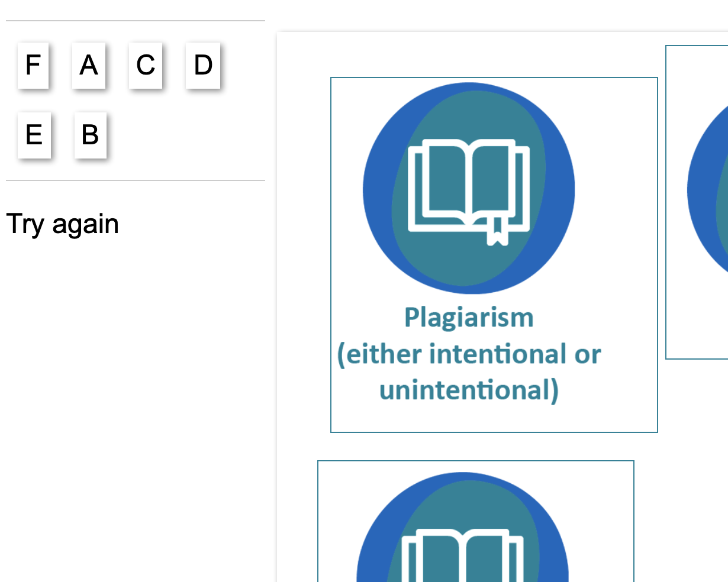Click the blue crescent of the Plagiarism circle
This screenshot has width=728, height=582.
tap(378, 189)
